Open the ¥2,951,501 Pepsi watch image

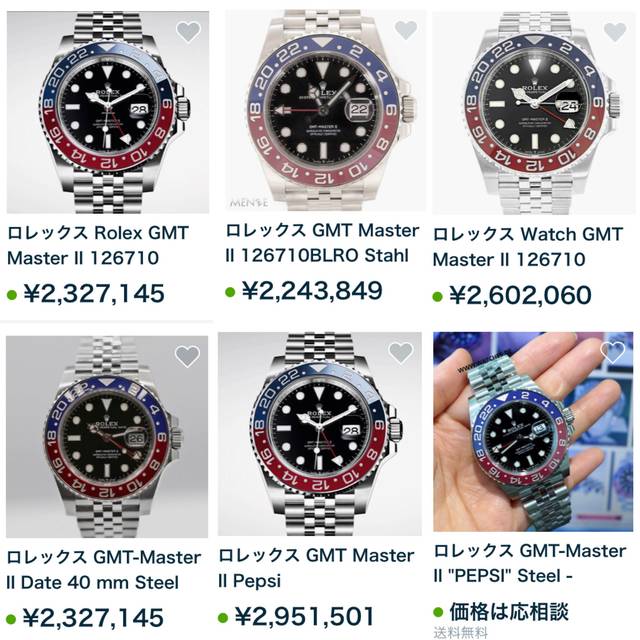(320, 434)
